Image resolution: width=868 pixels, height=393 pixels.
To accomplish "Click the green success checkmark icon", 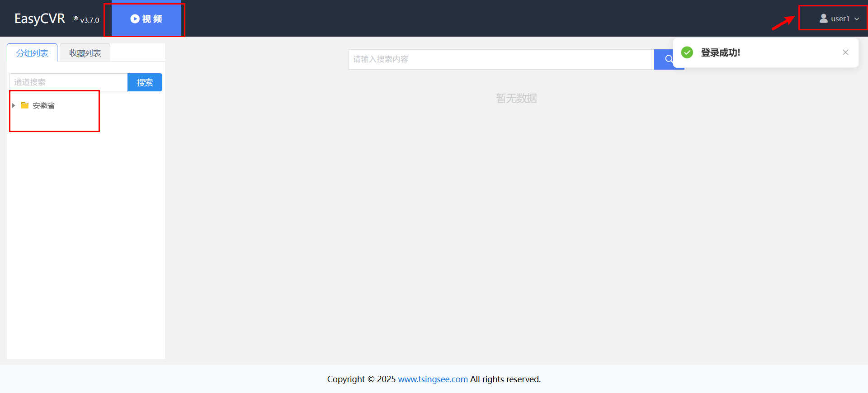I will (x=687, y=52).
